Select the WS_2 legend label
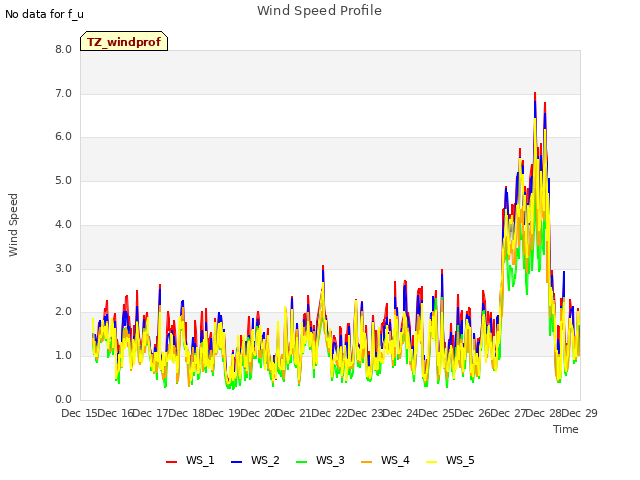The width and height of the screenshot is (640, 480). (265, 460)
